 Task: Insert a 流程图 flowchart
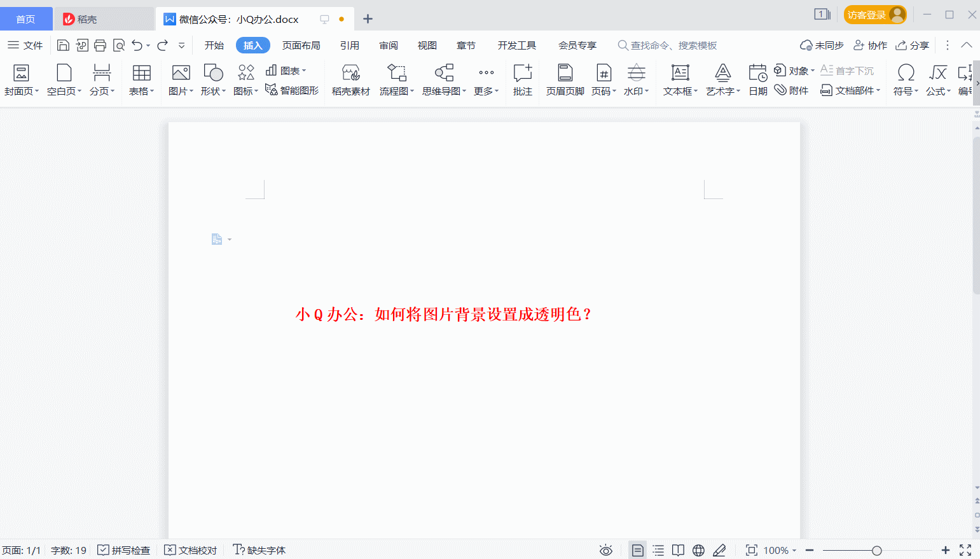(x=394, y=79)
